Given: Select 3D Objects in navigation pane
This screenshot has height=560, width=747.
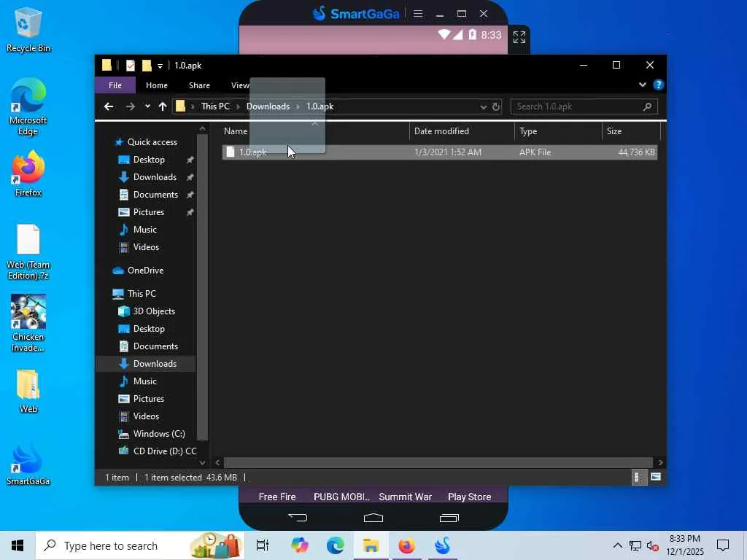Looking at the screenshot, I should [x=154, y=311].
